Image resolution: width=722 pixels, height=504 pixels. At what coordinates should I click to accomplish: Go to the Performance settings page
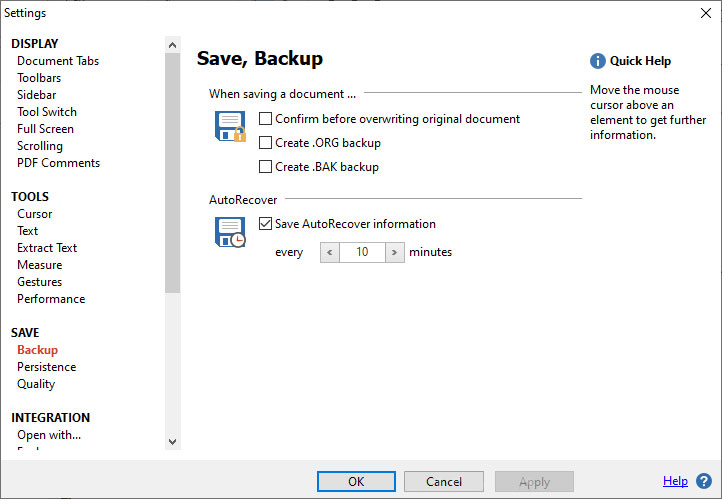[x=51, y=299]
